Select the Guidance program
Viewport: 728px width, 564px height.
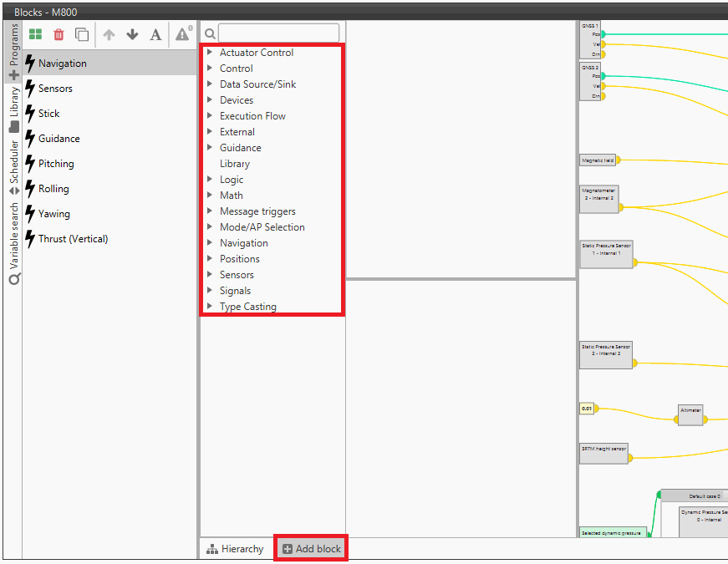click(59, 139)
